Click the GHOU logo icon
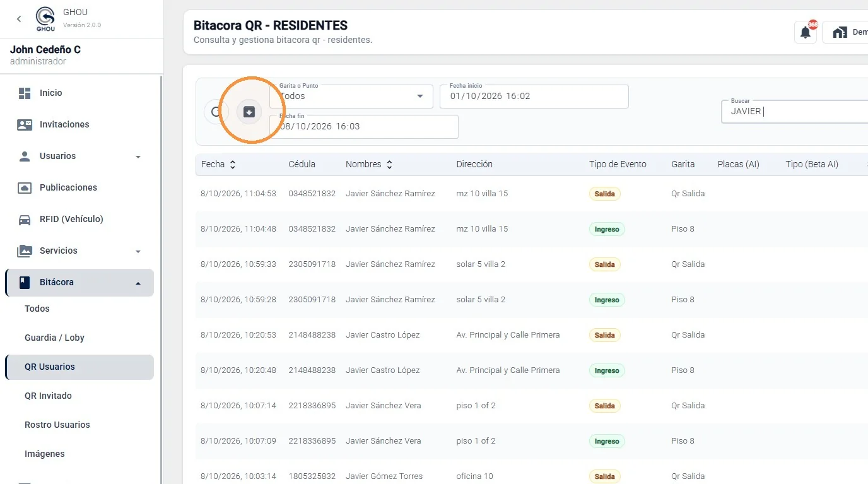The width and height of the screenshot is (868, 484). [45, 19]
